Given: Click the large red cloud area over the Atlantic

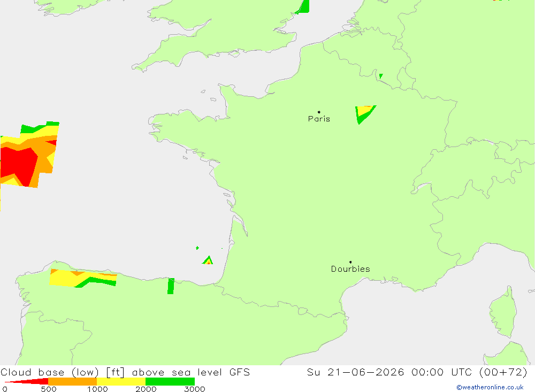Looking at the screenshot, I should pos(19,165).
